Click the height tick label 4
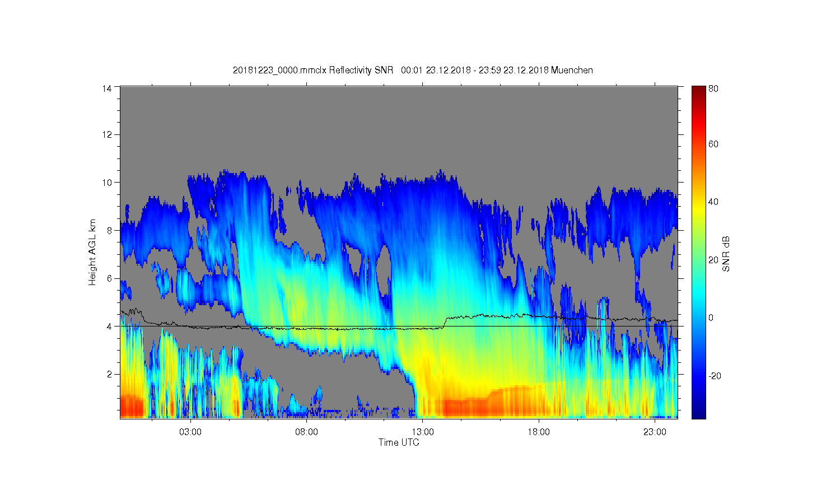The height and width of the screenshot is (504, 840). point(109,326)
